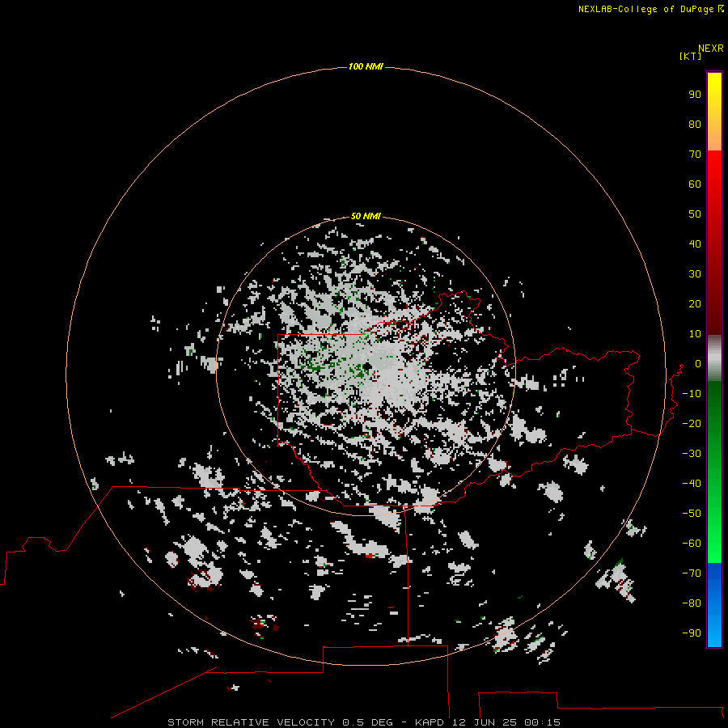
Task: Click the 50 NMI range ring label
Action: click(366, 216)
